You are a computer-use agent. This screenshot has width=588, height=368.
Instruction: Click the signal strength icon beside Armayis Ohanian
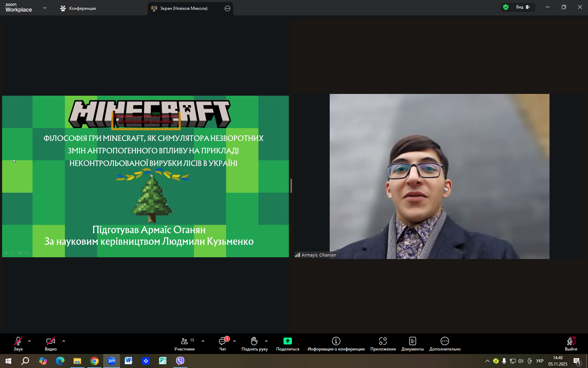pos(297,255)
